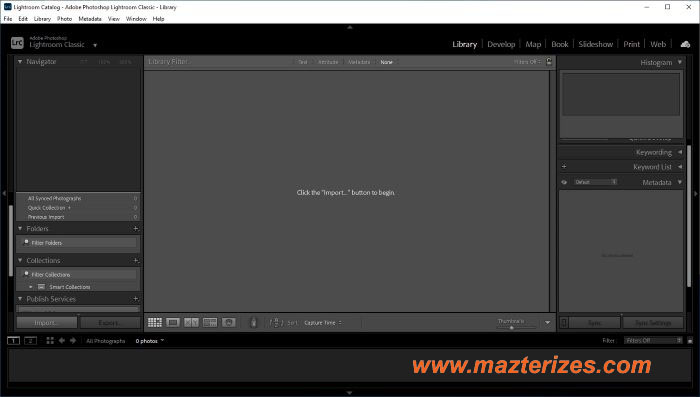
Task: Collapse the Metadata panel
Action: [x=679, y=182]
